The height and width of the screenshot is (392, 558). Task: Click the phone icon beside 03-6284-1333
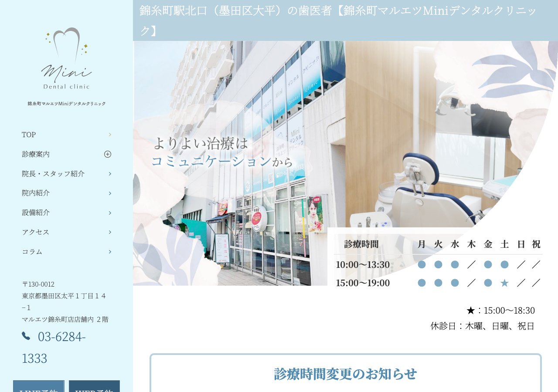(x=26, y=336)
